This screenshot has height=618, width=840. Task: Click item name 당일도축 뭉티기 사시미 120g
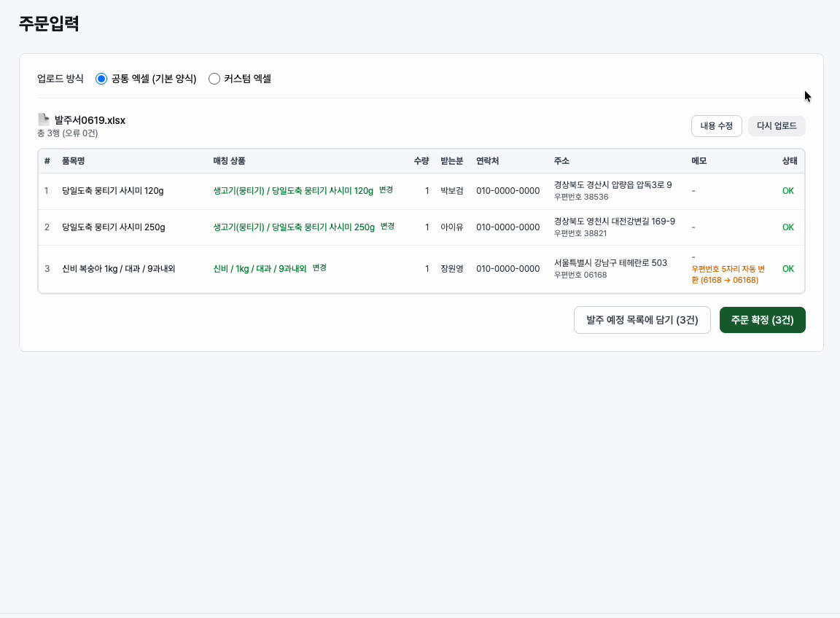[x=113, y=191]
